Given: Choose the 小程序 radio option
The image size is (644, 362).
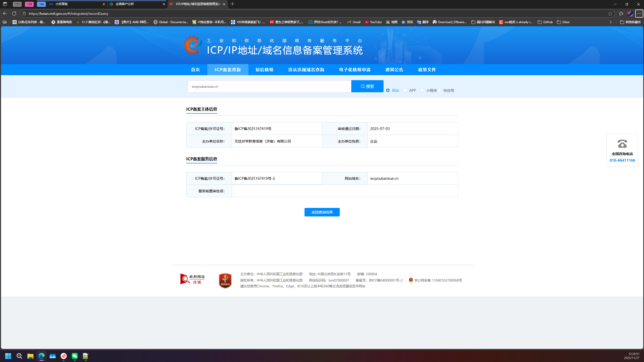Looking at the screenshot, I should 422,90.
